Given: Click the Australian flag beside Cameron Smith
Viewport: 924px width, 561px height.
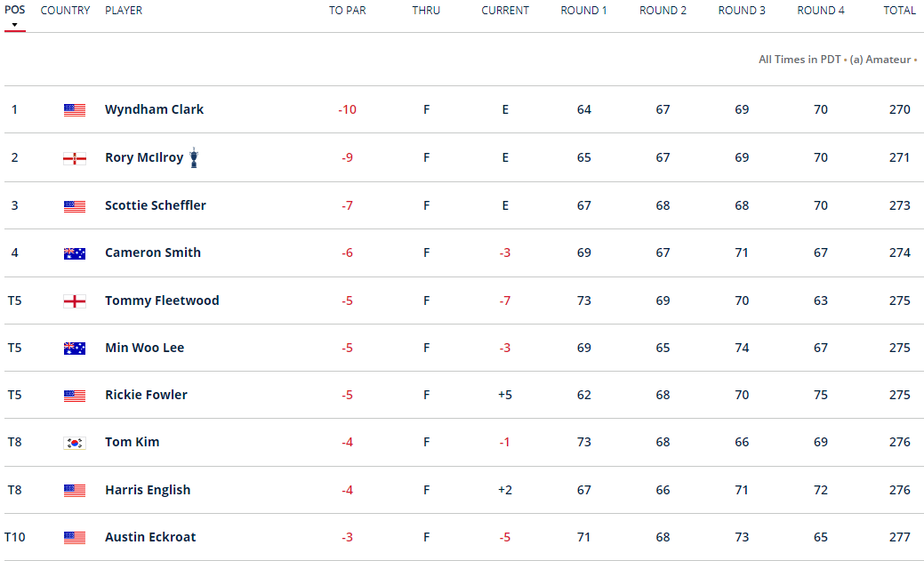Looking at the screenshot, I should point(75,253).
